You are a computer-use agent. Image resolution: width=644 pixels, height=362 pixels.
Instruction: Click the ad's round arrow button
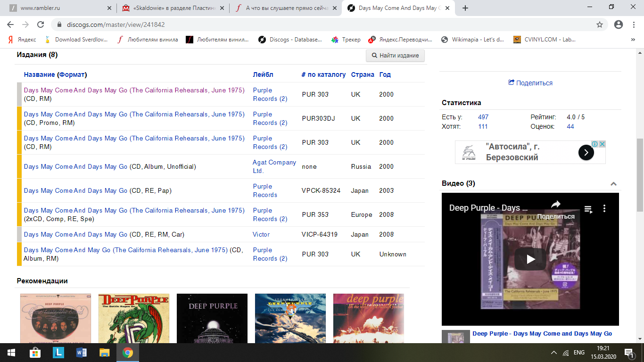586,152
